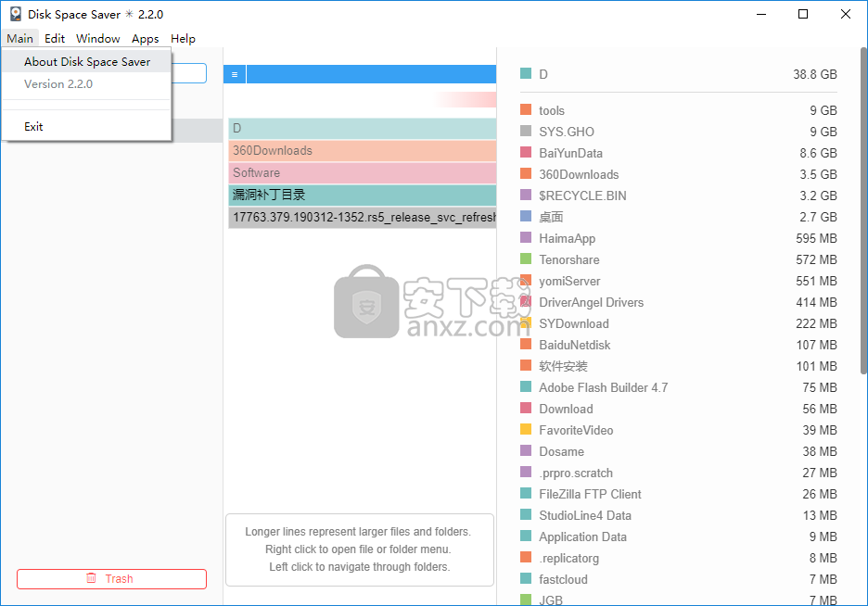868x606 pixels.
Task: Open Software bar in chart
Action: click(x=362, y=172)
